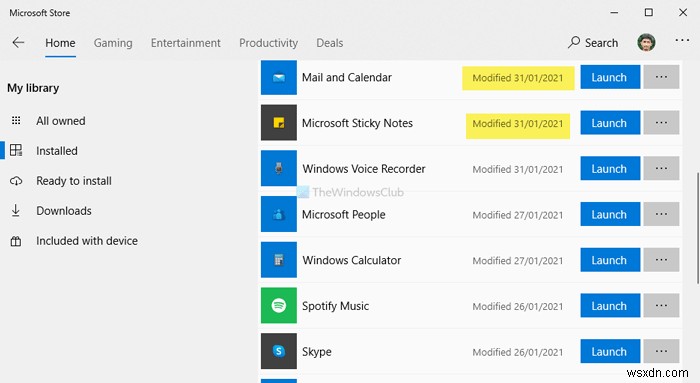
Task: Open more options for Microsoft Sticky Notes
Action: [x=661, y=123]
